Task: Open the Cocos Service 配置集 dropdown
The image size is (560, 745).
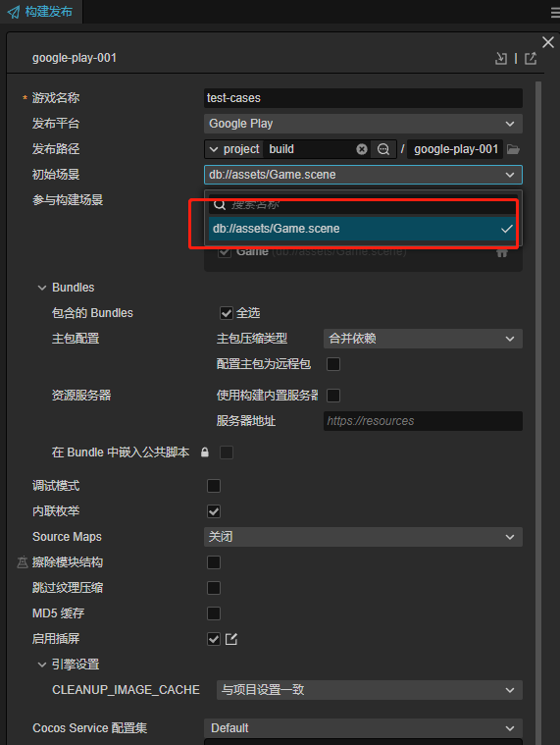Action: click(x=363, y=728)
